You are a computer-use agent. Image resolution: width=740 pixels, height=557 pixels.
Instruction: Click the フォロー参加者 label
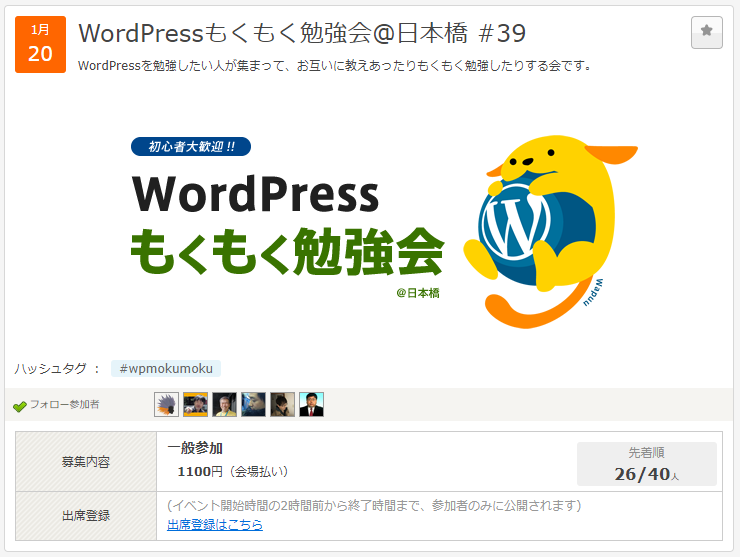[x=64, y=405]
